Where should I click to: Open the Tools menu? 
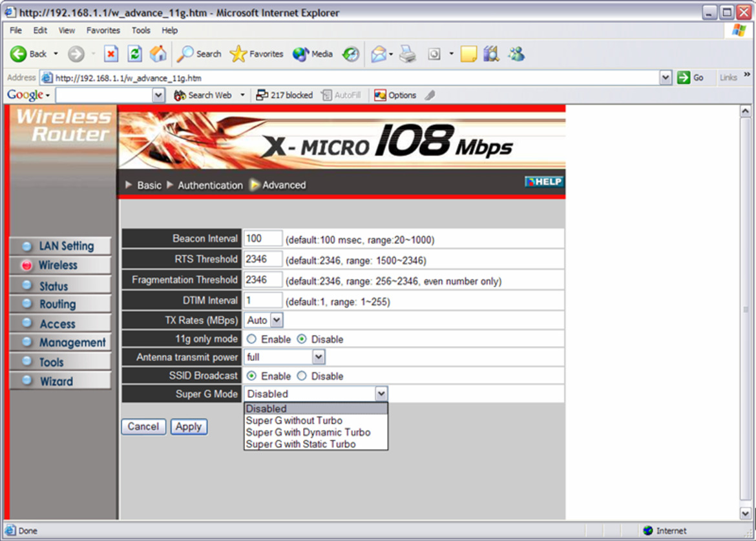coord(141,30)
